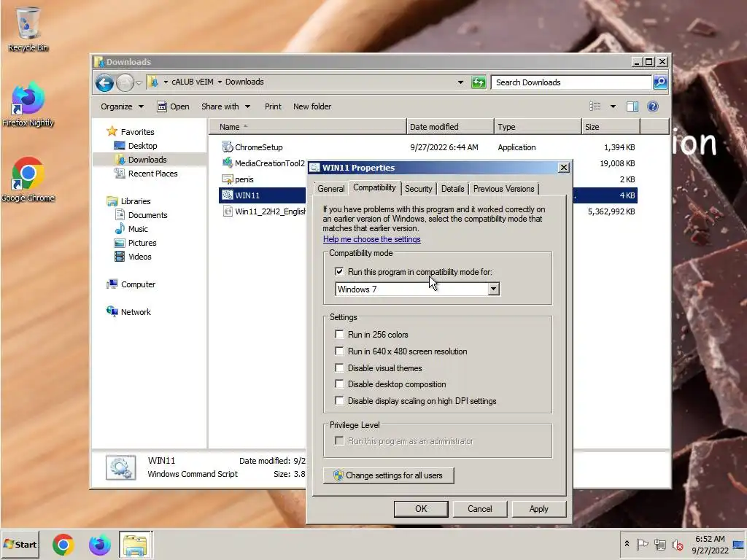Image resolution: width=747 pixels, height=560 pixels.
Task: Open the view options dropdown arrow
Action: click(x=613, y=106)
